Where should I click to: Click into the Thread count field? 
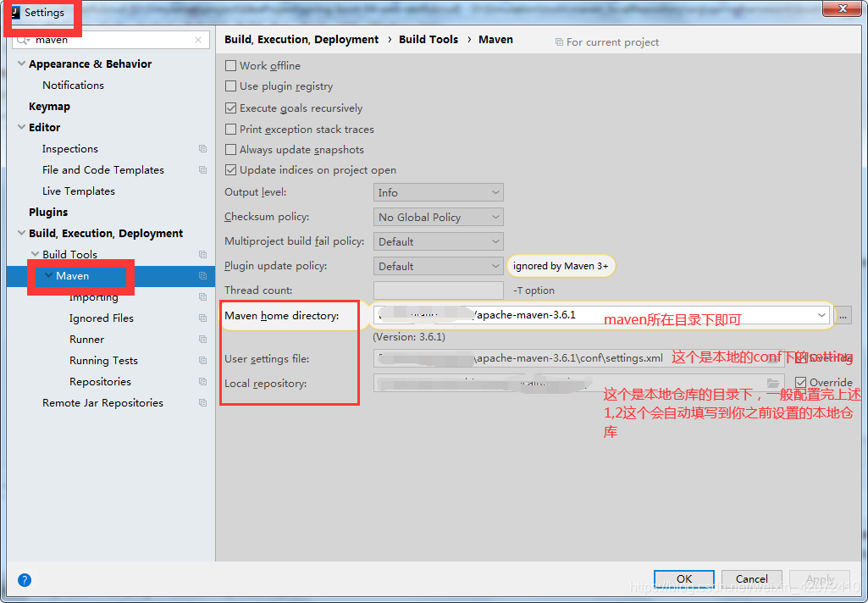pos(439,290)
